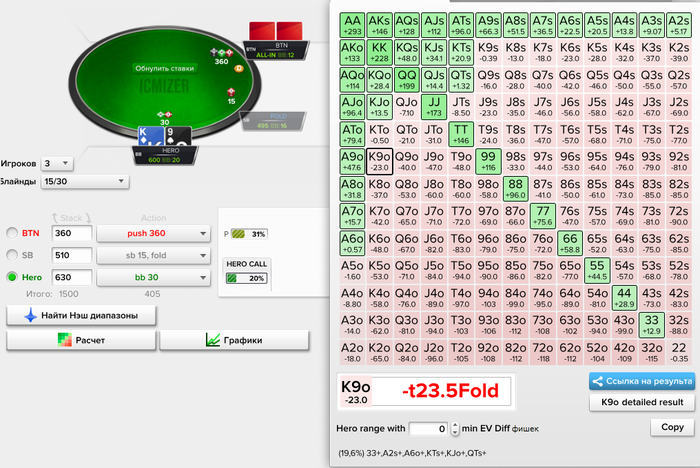Screen dimensions: 700x468
Task: Click the push range 31% bar
Action: [x=249, y=234]
